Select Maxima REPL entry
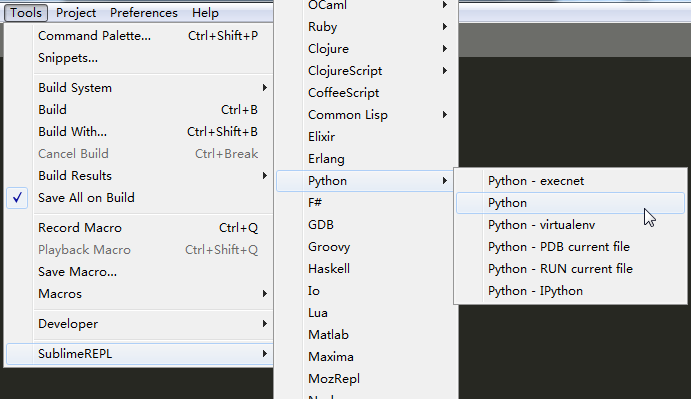The image size is (691, 399). tap(366, 357)
